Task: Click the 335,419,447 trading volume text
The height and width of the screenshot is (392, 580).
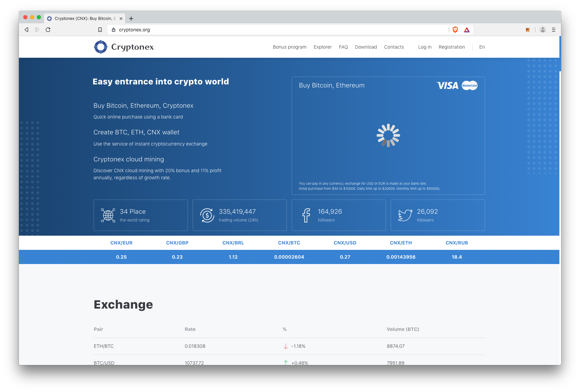Action: [x=237, y=212]
